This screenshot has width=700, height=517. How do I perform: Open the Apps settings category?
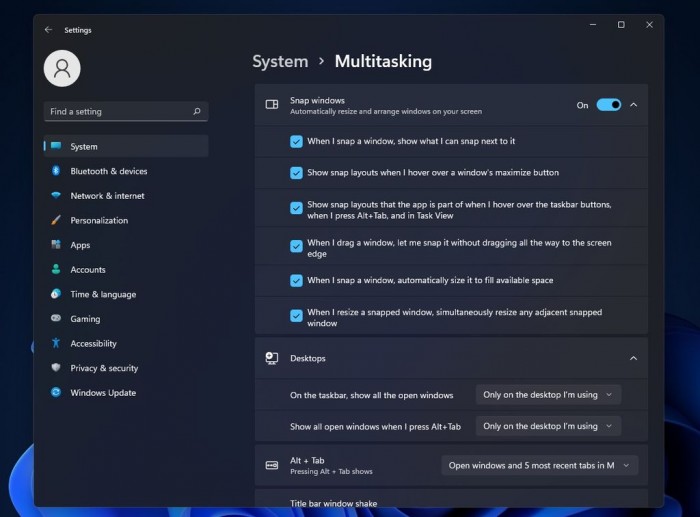coord(80,245)
